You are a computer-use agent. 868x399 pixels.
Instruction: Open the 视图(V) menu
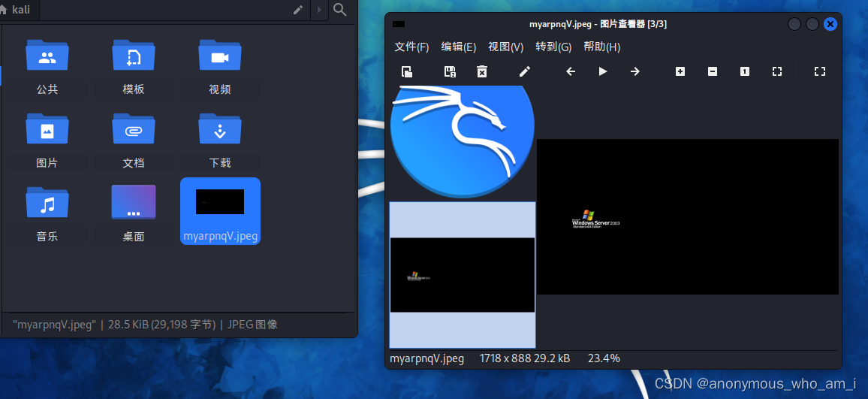pyautogui.click(x=505, y=47)
